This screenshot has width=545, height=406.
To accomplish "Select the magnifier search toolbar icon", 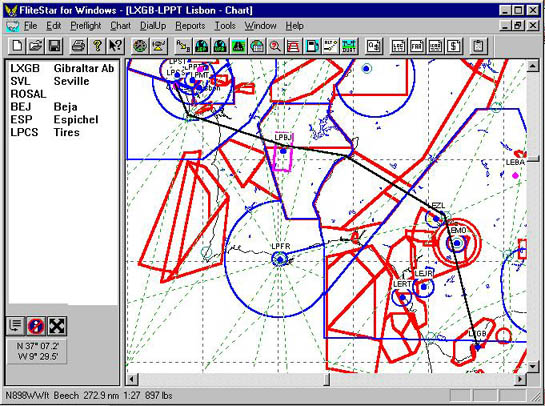I will click(x=275, y=46).
